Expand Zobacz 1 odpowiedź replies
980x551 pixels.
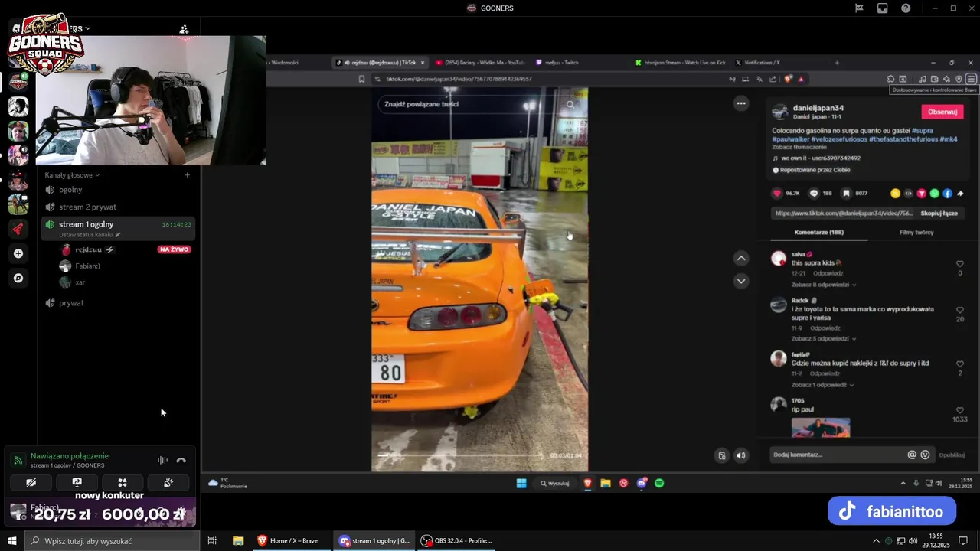click(x=823, y=385)
